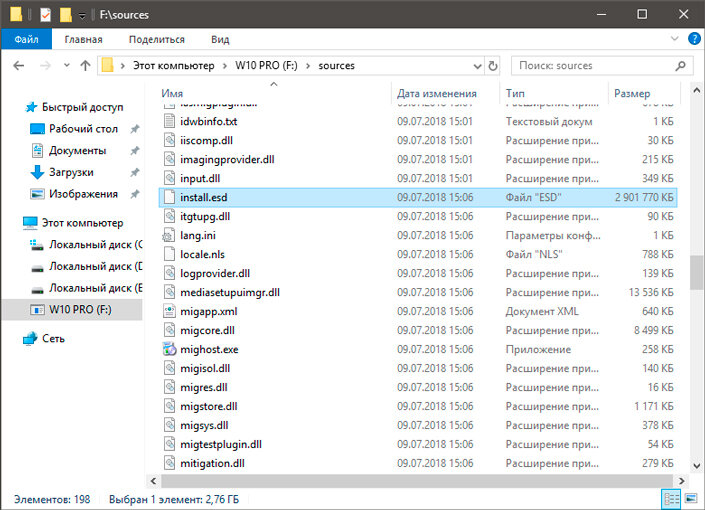The width and height of the screenshot is (705, 510).
Task: Click the migstore.dll file icon
Action: coord(169,406)
